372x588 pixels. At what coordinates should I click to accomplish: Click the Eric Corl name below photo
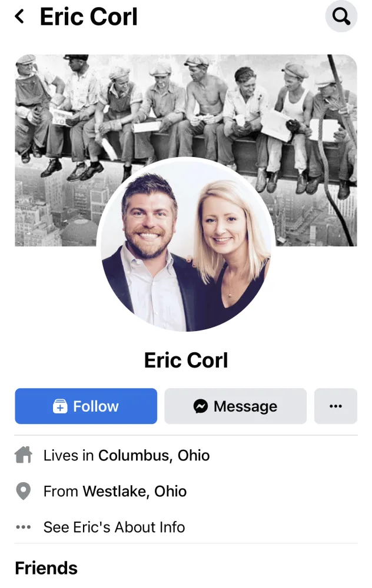186,360
